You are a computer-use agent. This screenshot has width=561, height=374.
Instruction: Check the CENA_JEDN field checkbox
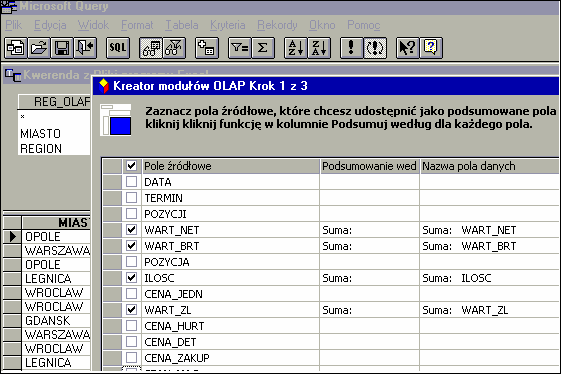(x=131, y=294)
